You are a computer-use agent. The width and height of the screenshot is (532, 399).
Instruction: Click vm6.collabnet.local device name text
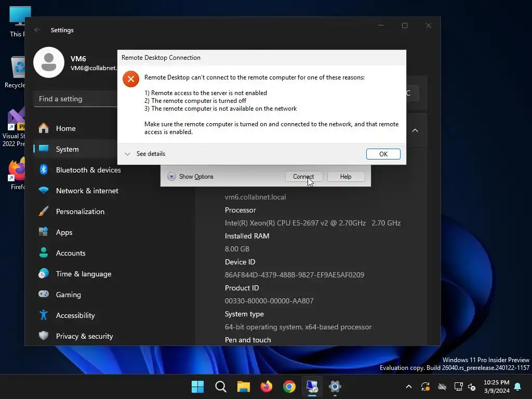255,197
